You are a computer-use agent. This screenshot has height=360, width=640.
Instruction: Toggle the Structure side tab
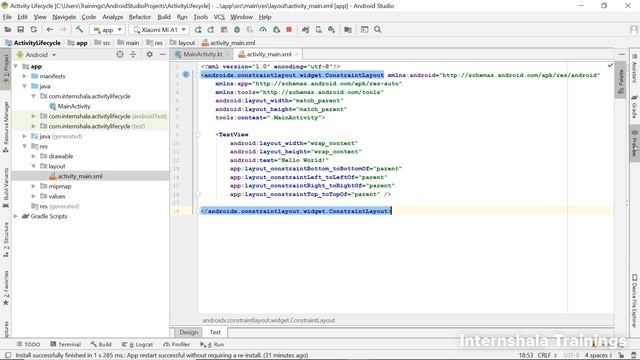point(6,240)
